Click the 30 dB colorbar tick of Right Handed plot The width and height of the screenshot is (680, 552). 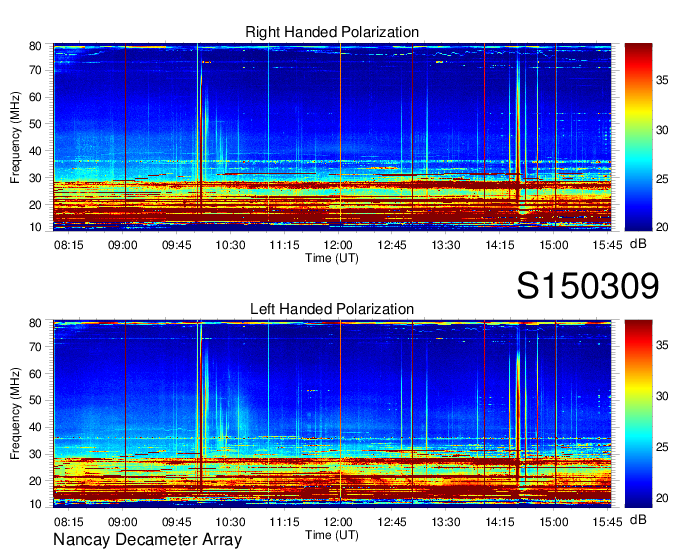662,130
